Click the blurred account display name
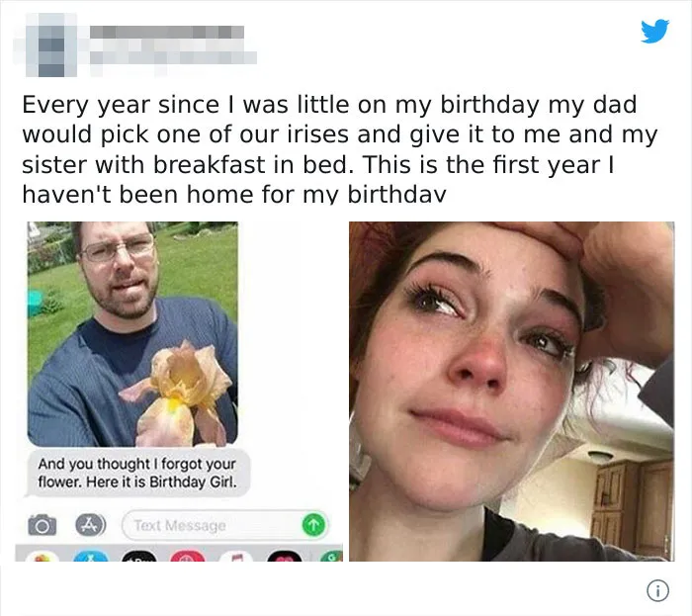 click(x=167, y=33)
